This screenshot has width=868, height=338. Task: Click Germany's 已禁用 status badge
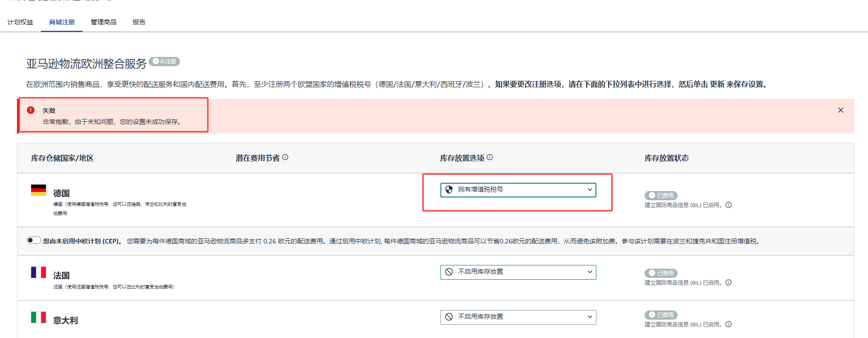click(x=661, y=196)
